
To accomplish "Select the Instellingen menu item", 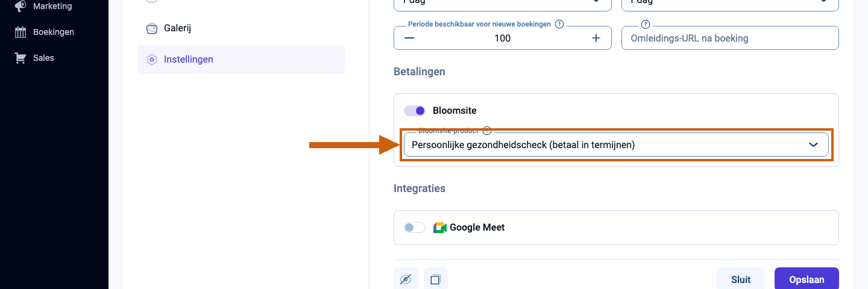I will point(241,60).
